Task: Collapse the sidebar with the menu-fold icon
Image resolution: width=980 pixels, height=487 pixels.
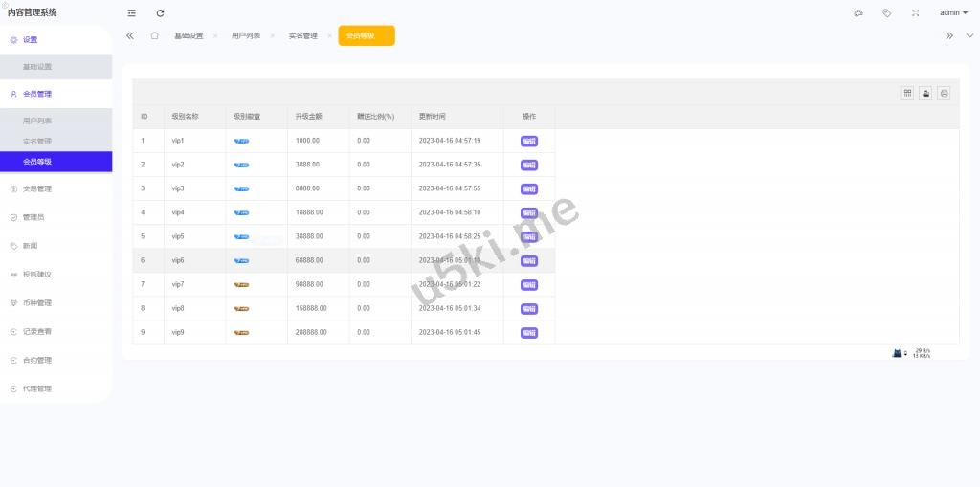Action: pos(132,12)
